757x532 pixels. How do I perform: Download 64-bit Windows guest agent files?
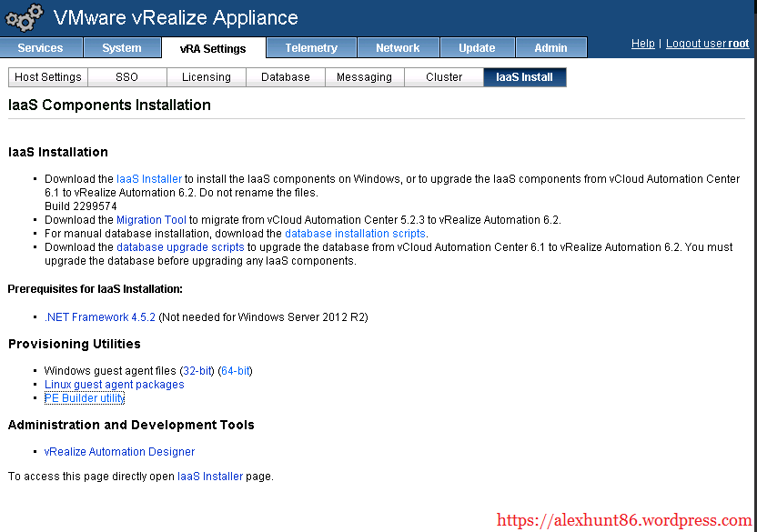pos(236,371)
